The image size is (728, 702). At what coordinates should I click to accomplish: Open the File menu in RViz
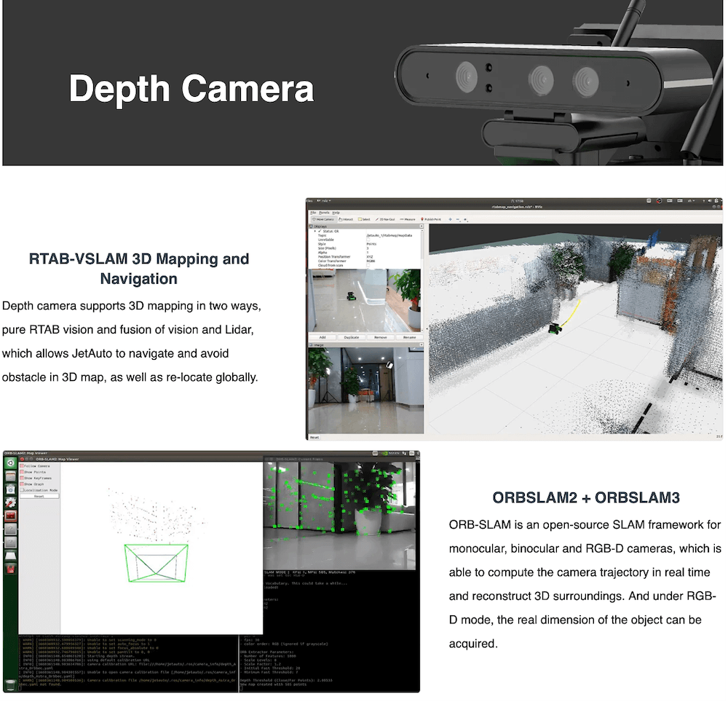313,213
